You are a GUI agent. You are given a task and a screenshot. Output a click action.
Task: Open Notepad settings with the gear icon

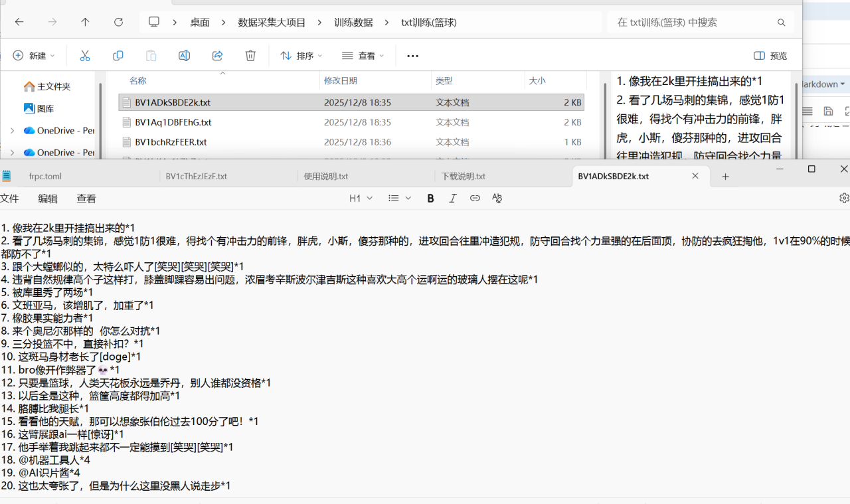(x=843, y=197)
